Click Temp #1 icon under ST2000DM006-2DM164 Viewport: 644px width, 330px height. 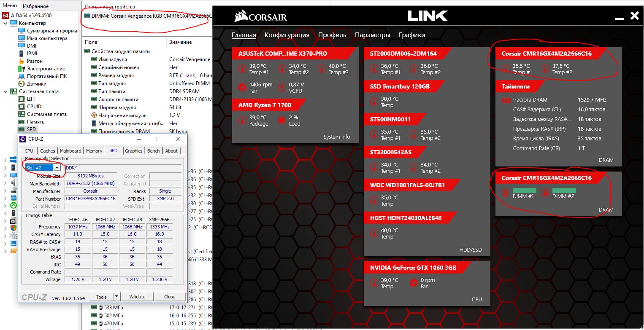click(374, 69)
